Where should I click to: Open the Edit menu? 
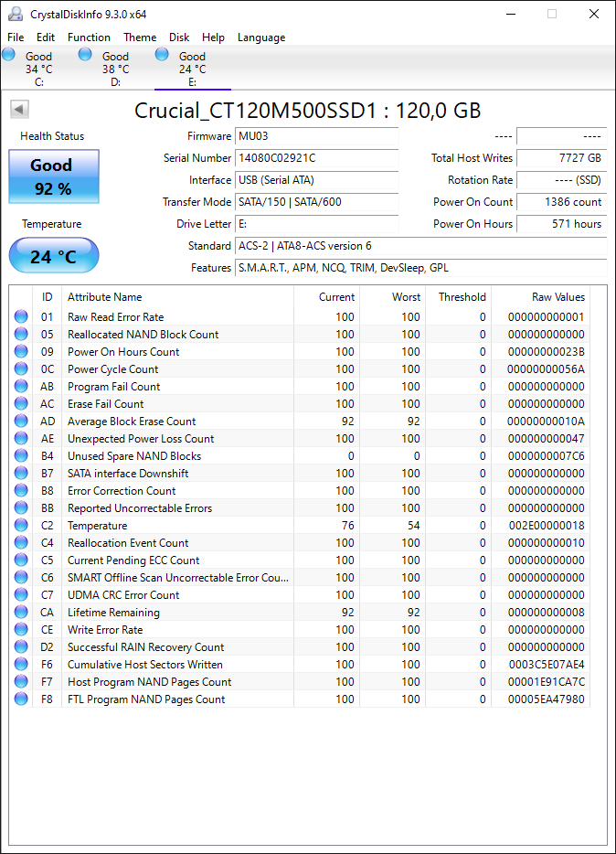click(x=45, y=37)
